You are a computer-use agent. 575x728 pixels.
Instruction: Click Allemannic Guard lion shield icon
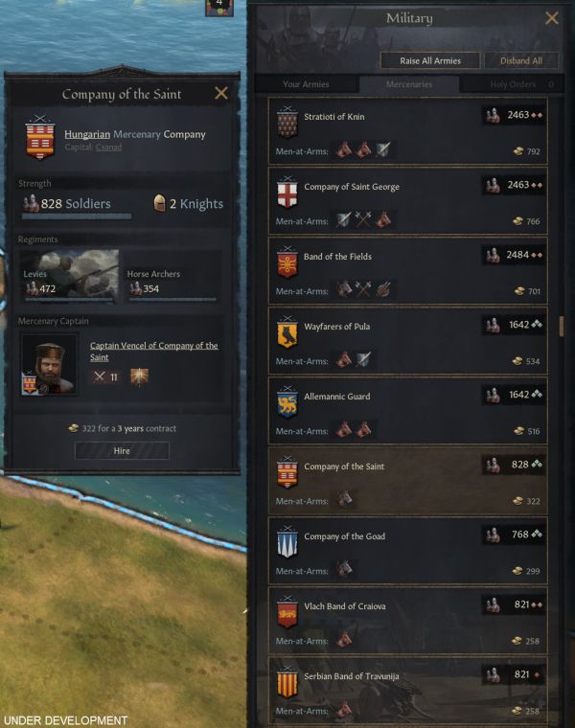(287, 402)
